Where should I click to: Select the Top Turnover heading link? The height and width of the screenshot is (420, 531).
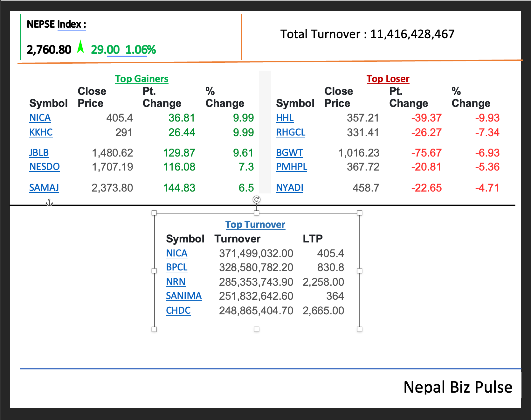click(255, 224)
